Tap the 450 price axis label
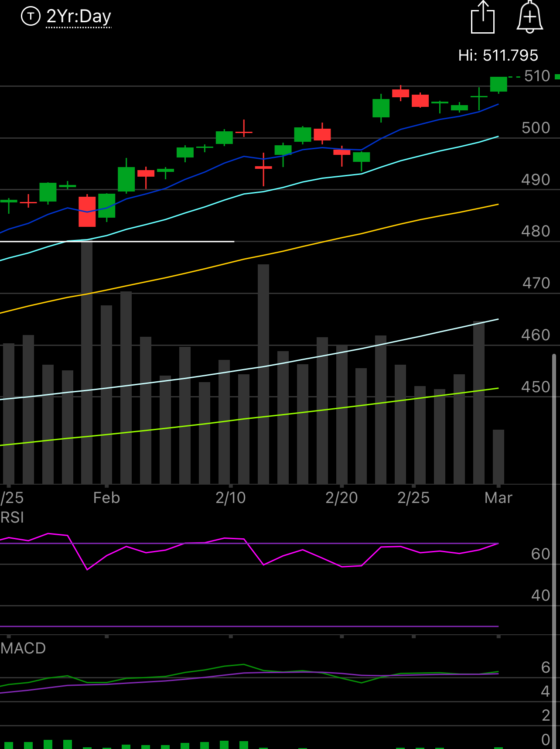The image size is (560, 749). point(536,387)
